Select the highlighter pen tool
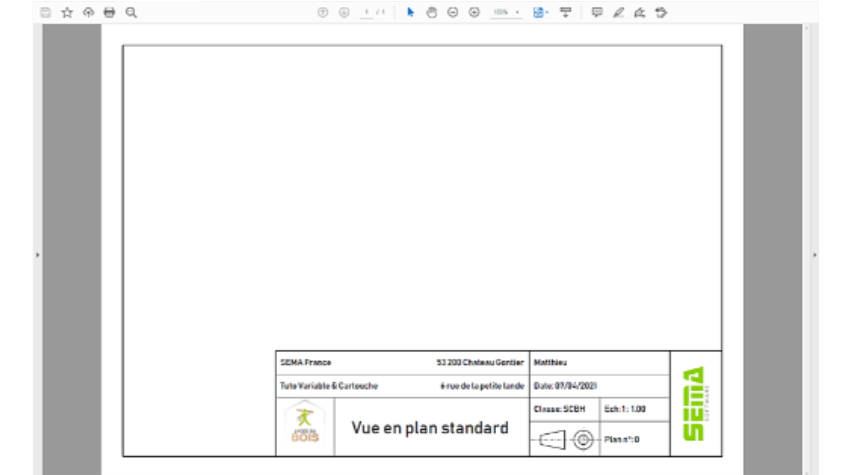 [618, 12]
